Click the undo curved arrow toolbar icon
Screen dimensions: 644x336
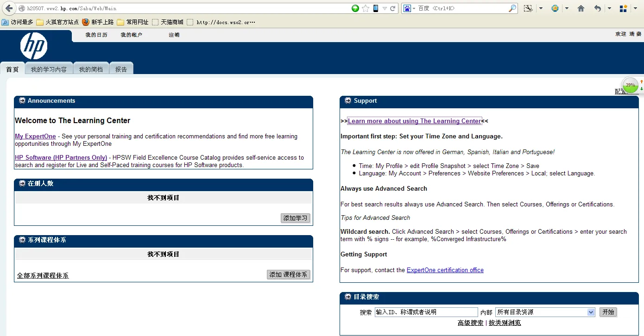pos(598,8)
